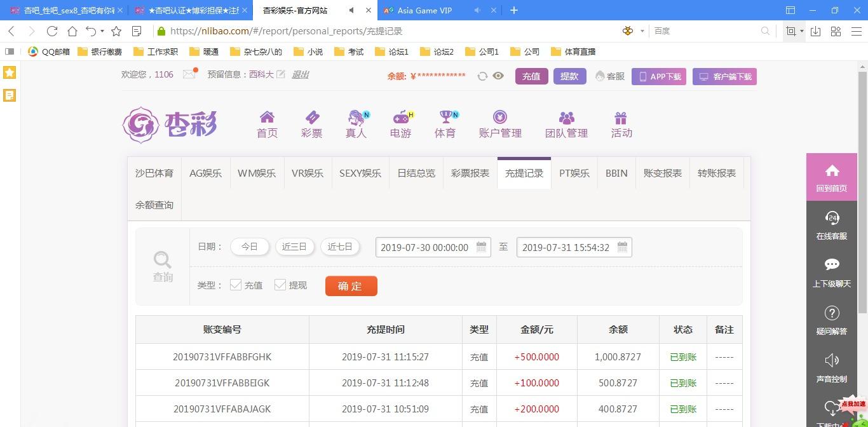Toggle the 充值 type checkbox
This screenshot has height=427, width=868.
point(236,285)
